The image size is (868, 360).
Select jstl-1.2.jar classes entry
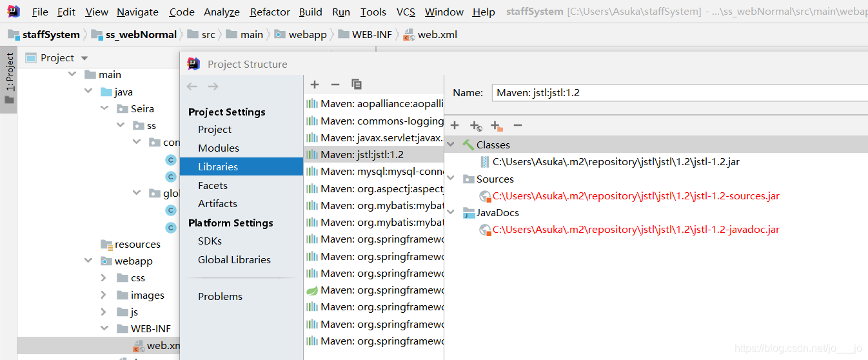point(609,162)
